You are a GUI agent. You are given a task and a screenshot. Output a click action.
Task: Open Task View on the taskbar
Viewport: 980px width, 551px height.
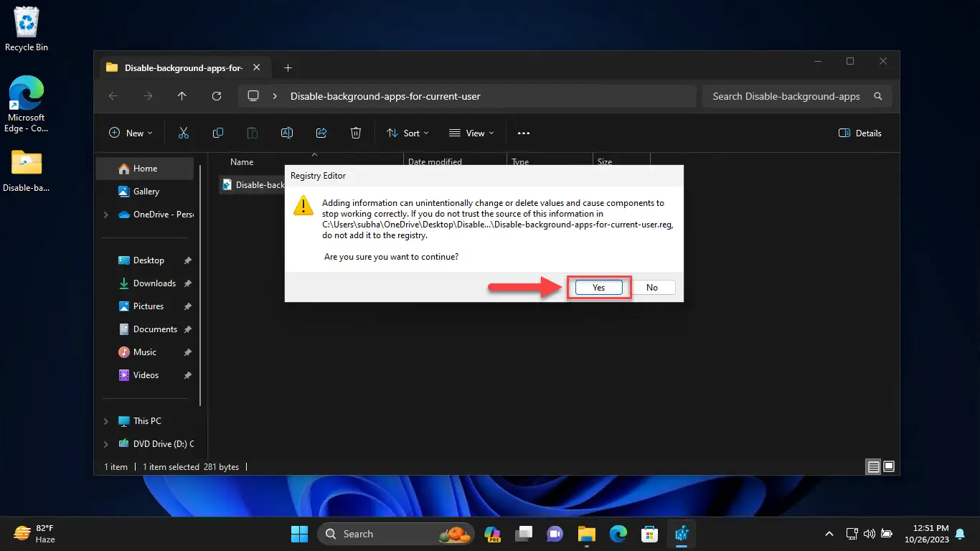pyautogui.click(x=524, y=534)
